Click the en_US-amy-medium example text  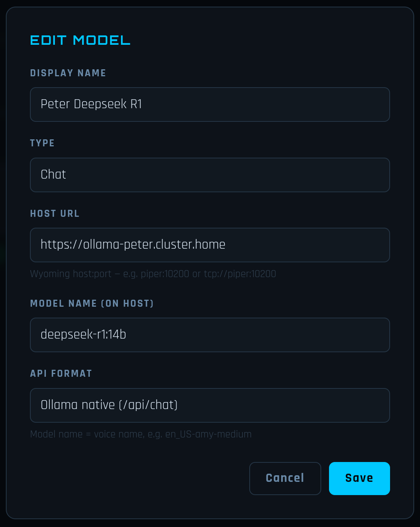[208, 434]
